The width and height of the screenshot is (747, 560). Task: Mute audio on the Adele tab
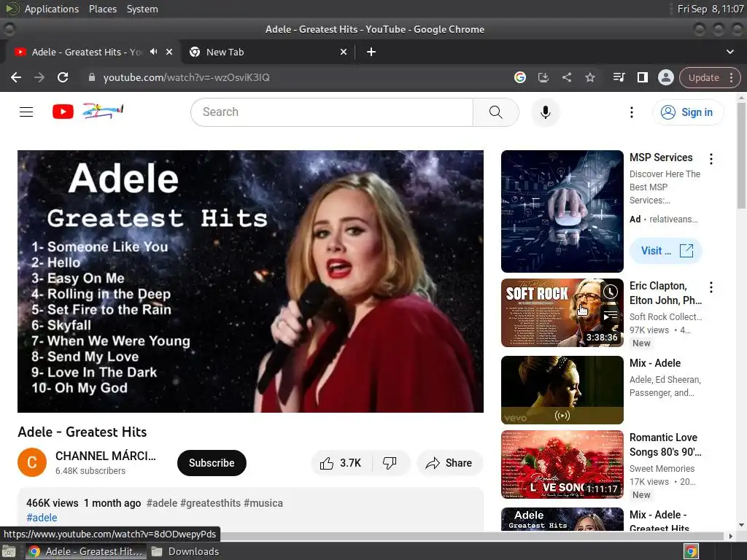153,52
